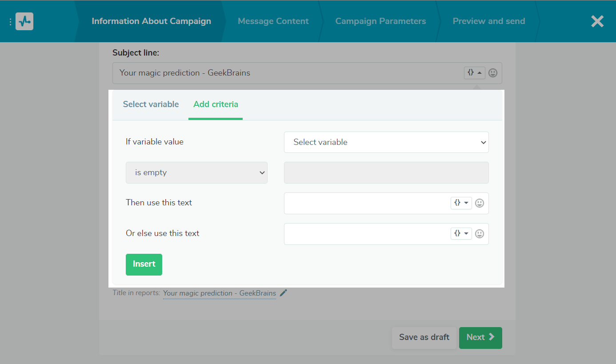Open variables dropdown in 'Or else use this text'
Image resolution: width=616 pixels, height=364 pixels.
tap(461, 234)
